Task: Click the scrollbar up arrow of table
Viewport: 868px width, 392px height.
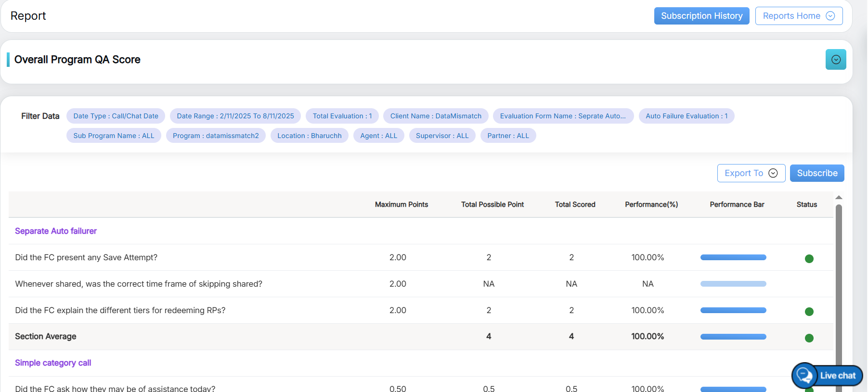Action: click(x=839, y=198)
